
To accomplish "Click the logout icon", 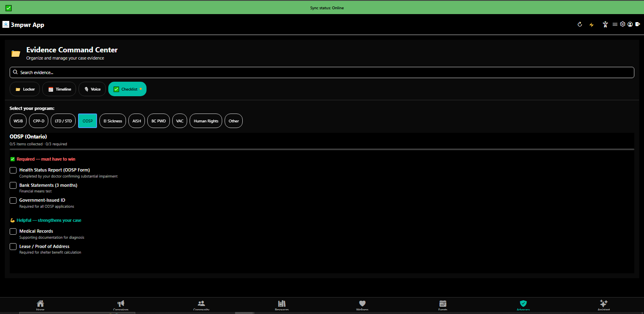I will [638, 24].
